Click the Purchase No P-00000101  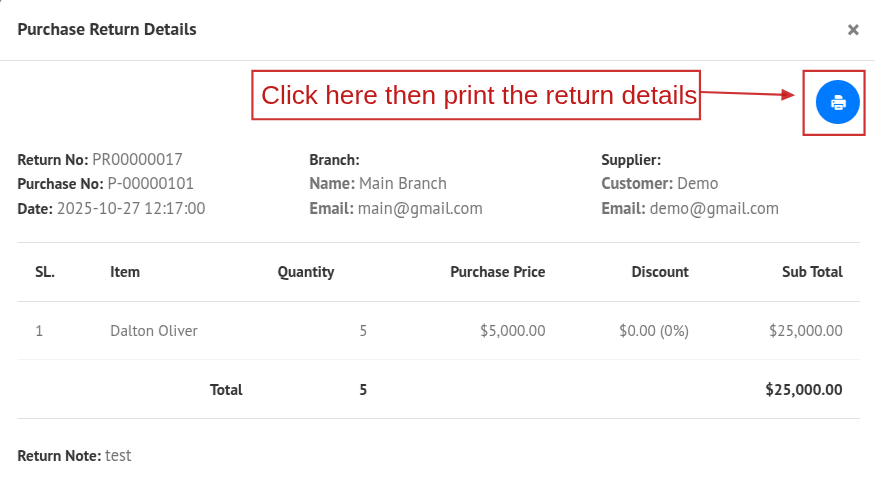[151, 184]
